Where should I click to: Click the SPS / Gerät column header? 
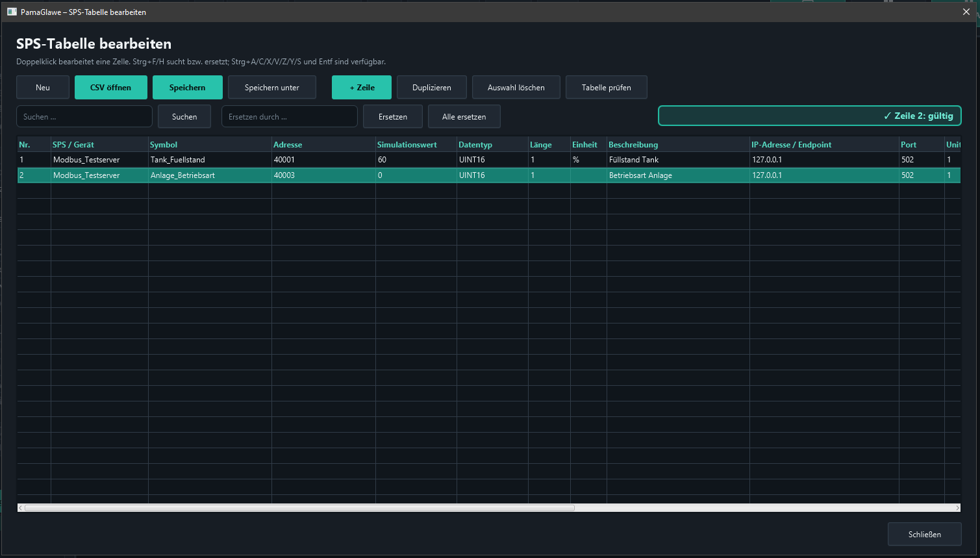coord(99,144)
